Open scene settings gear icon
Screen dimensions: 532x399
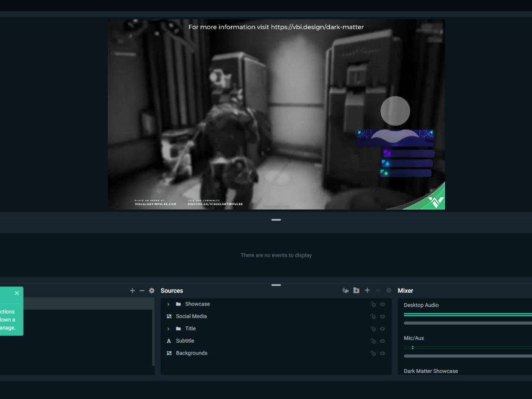coord(152,291)
